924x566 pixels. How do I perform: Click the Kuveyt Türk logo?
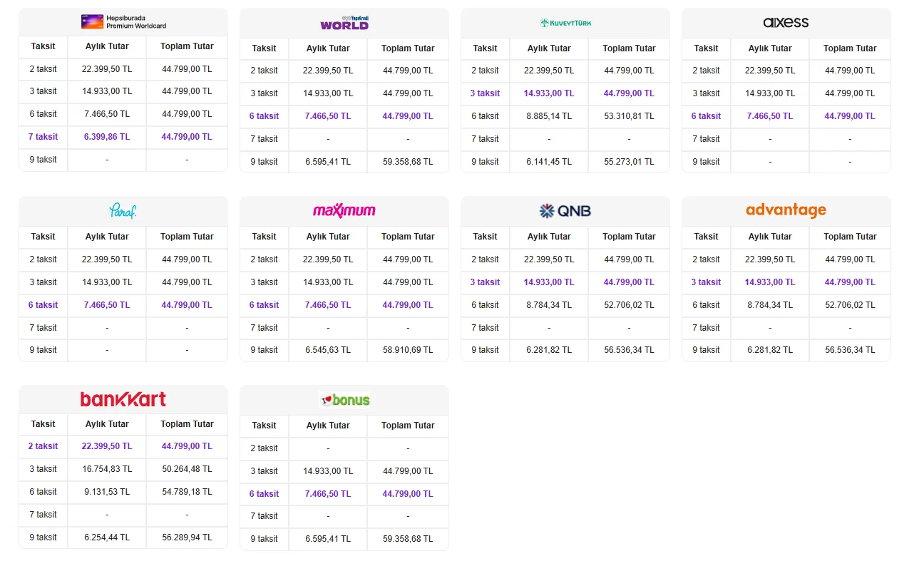coord(565,23)
